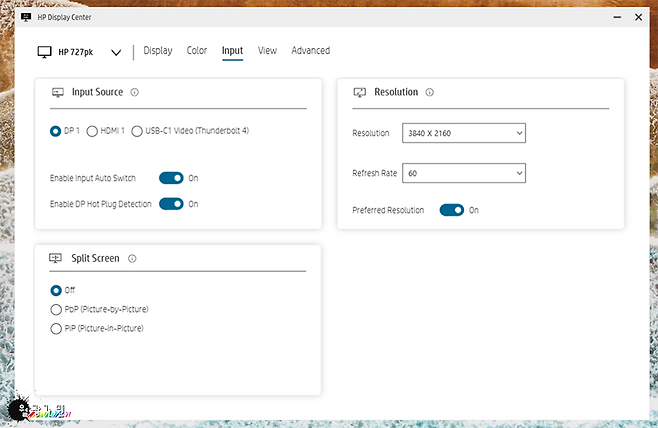
Task: Open the Input Source info tooltip icon
Action: [134, 92]
